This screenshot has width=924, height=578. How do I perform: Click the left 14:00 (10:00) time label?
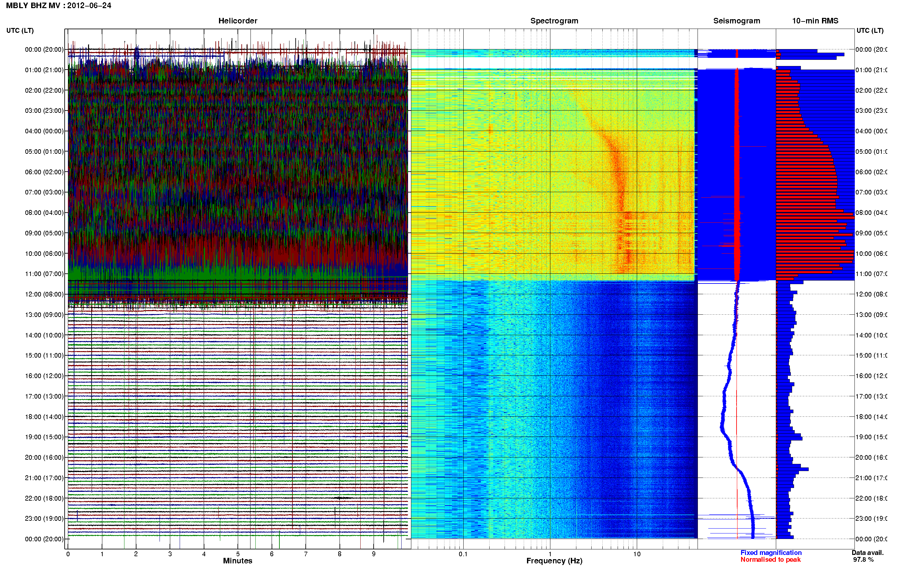tap(44, 335)
